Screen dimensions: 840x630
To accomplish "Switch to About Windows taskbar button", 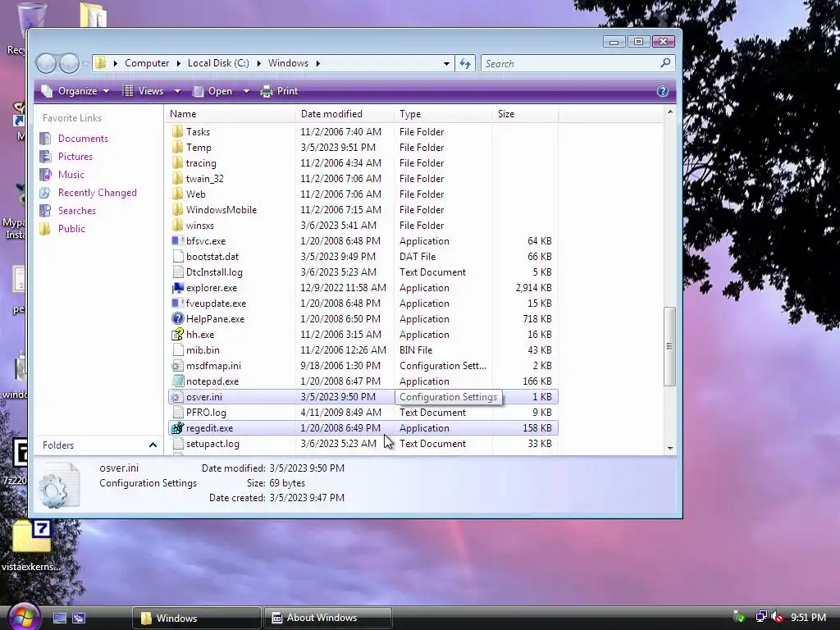I will (x=328, y=618).
